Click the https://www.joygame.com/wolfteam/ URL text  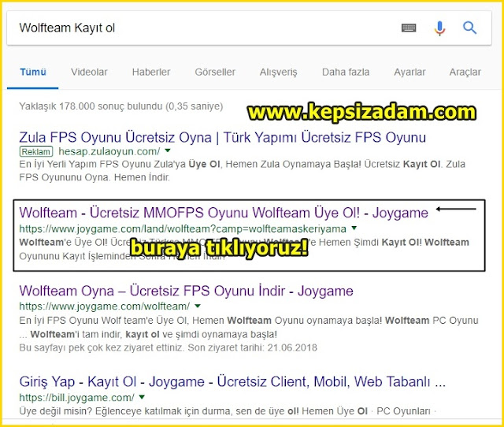pyautogui.click(x=105, y=306)
